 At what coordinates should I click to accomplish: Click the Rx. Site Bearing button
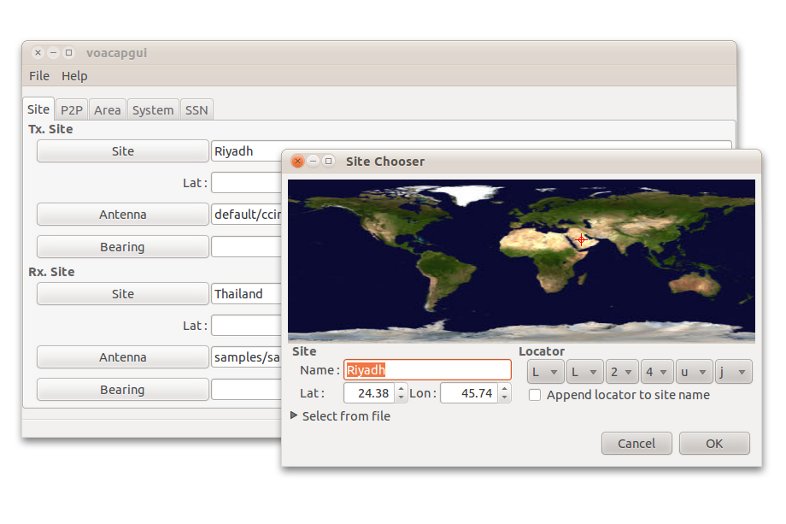tap(122, 390)
